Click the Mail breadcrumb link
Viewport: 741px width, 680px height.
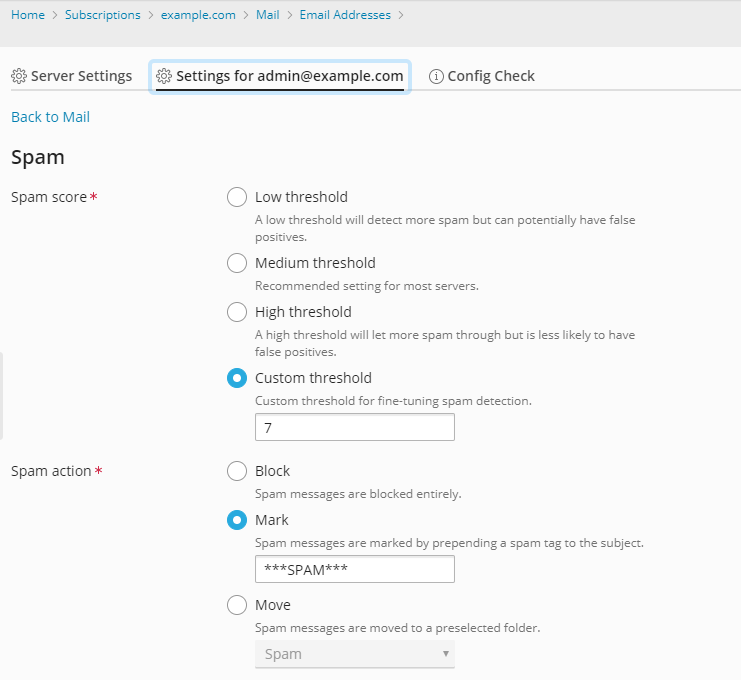[267, 15]
